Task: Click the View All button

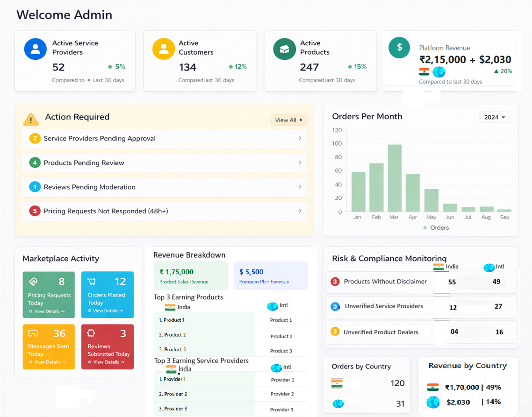Action: click(288, 120)
